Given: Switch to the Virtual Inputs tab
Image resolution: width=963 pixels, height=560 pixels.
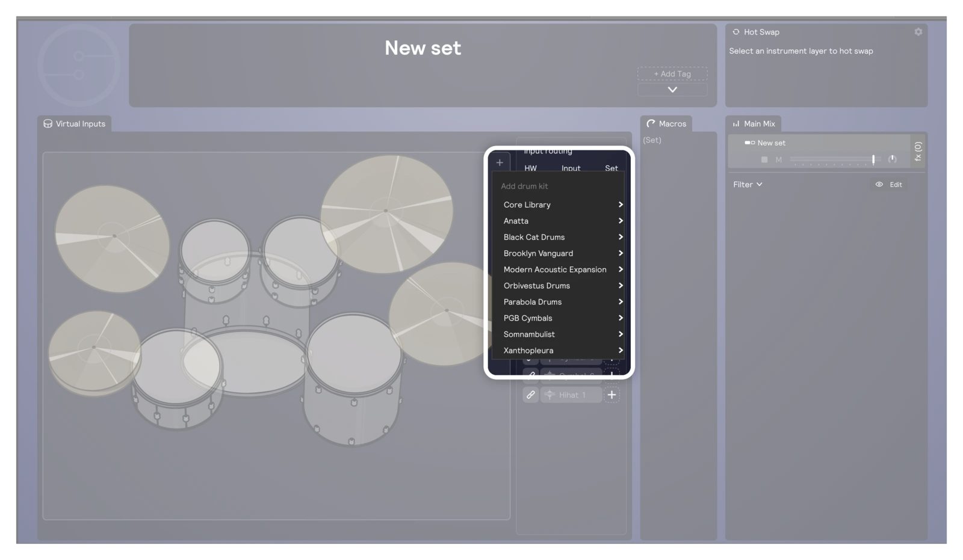Looking at the screenshot, I should pyautogui.click(x=75, y=124).
